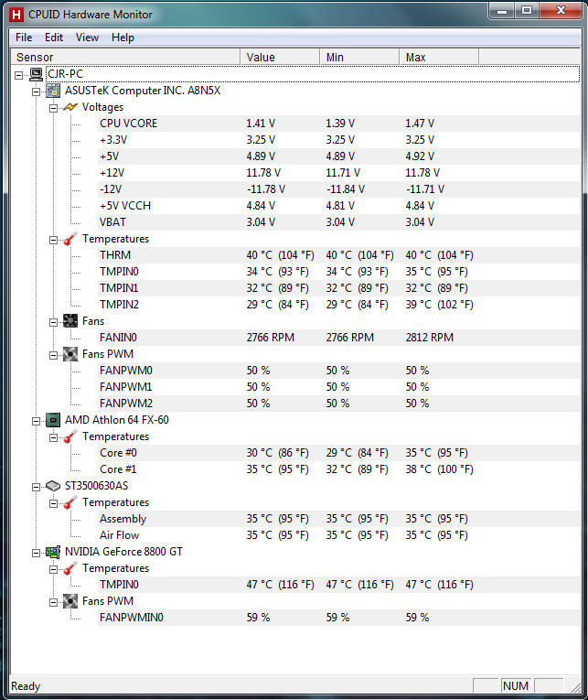Click the window resize grip corner
588x700 pixels.
tap(575, 687)
